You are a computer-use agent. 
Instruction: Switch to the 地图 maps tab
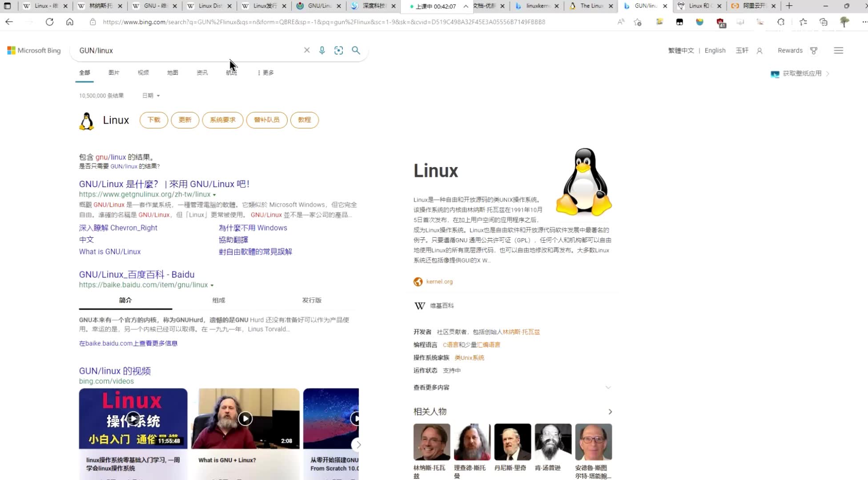(173, 72)
